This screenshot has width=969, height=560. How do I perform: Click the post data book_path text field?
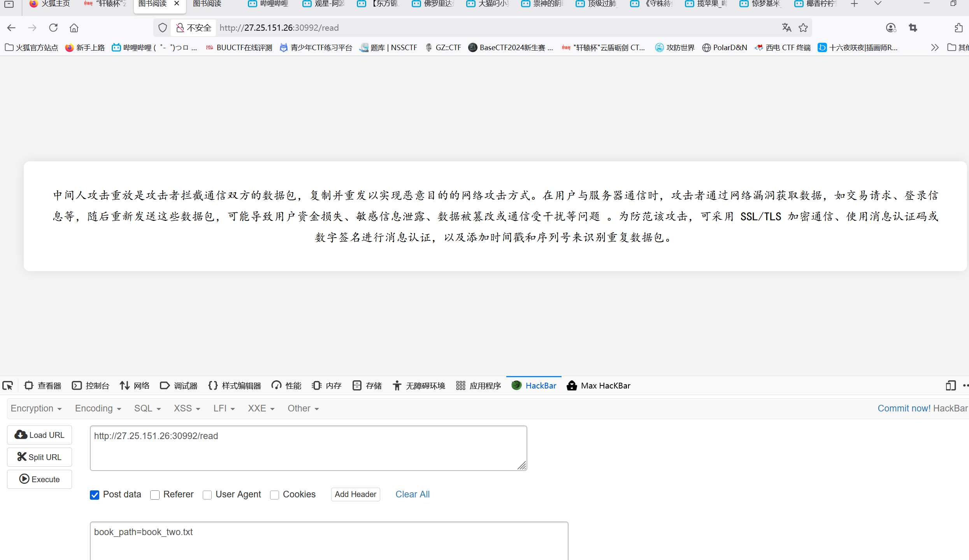click(x=329, y=541)
